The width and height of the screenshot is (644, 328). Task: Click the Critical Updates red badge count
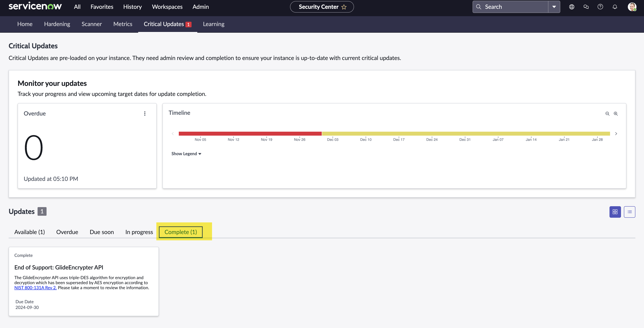click(x=188, y=24)
